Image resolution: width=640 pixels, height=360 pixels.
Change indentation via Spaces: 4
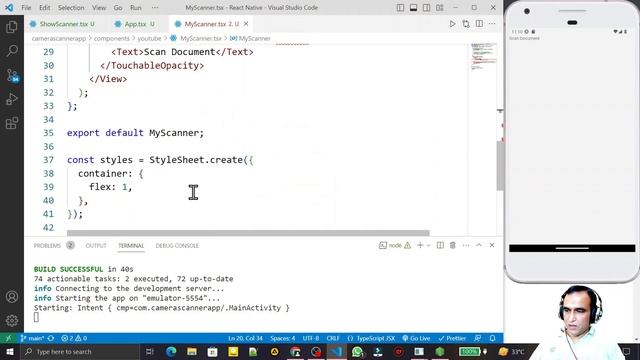point(282,338)
